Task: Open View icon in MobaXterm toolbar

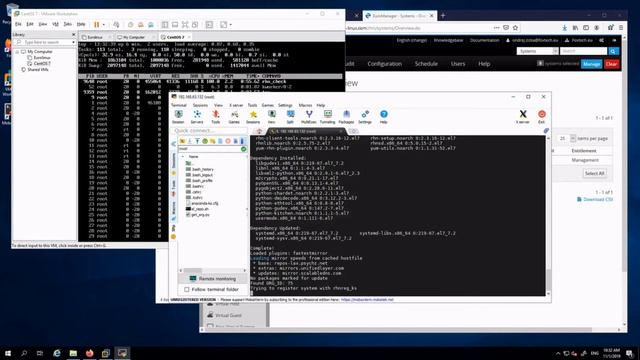Action: [271, 116]
